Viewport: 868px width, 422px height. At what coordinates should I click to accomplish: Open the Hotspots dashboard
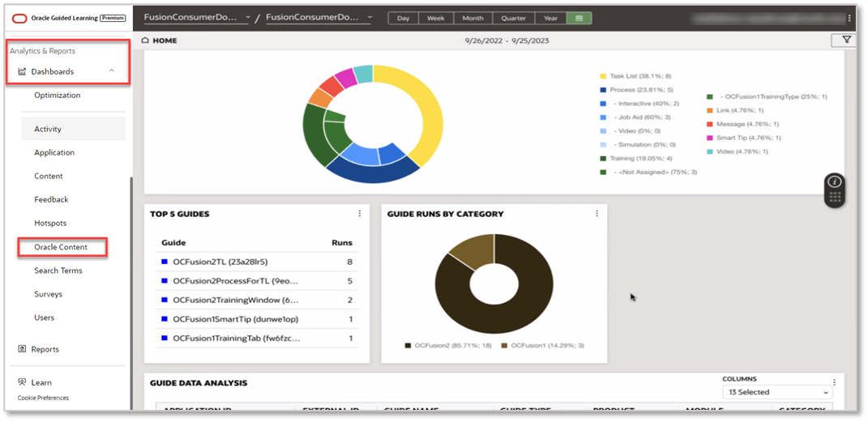(x=50, y=224)
